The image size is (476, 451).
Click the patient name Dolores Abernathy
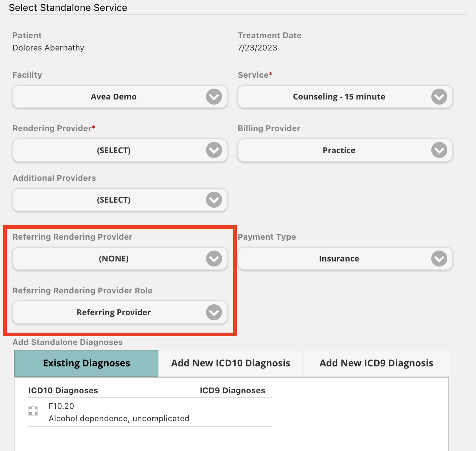[48, 48]
